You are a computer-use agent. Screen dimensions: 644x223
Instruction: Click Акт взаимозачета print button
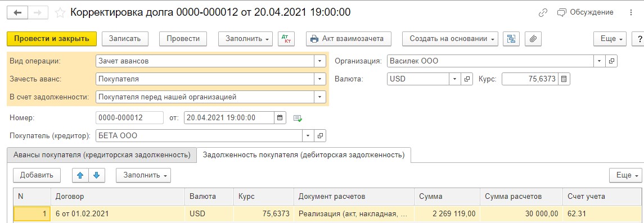(x=348, y=39)
